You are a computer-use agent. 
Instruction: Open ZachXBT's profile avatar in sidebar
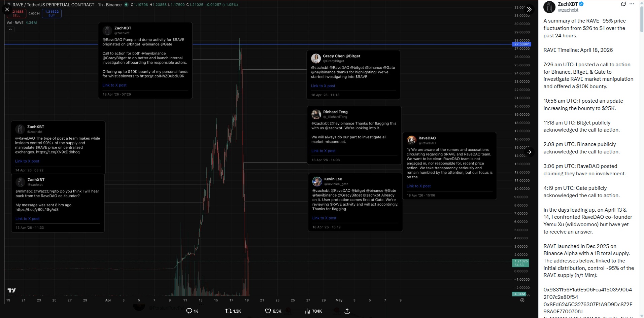(549, 7)
